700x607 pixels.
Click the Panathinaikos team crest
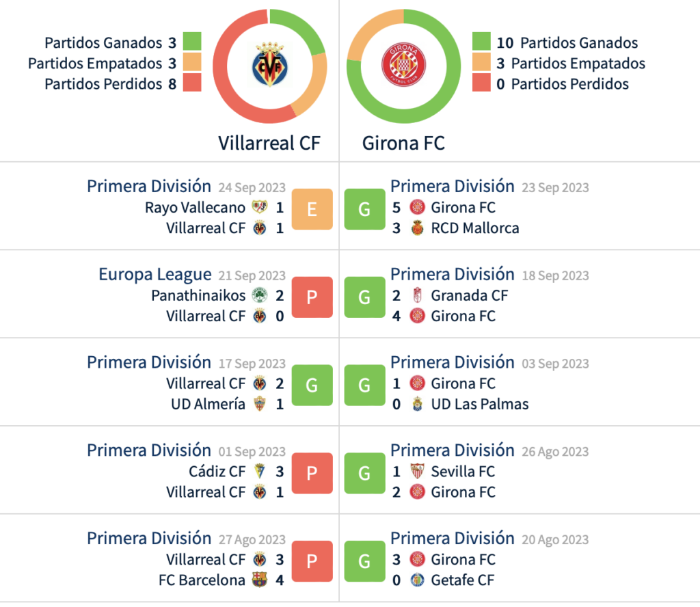(260, 296)
